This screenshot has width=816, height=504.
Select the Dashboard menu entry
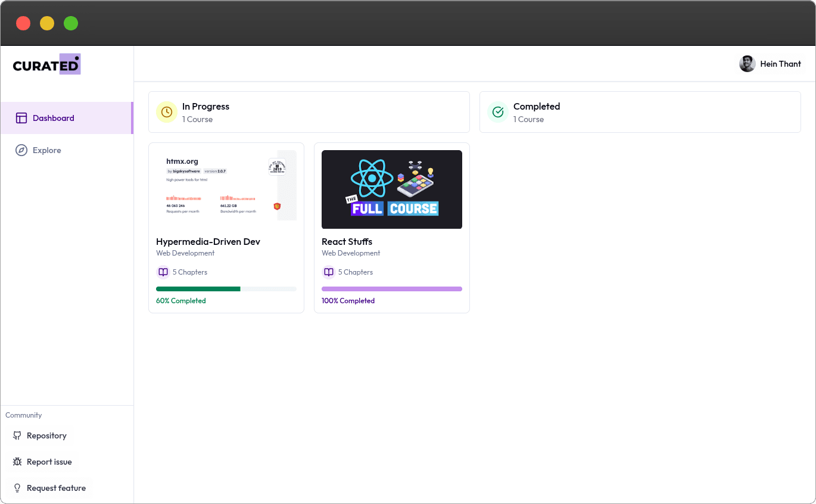coord(54,118)
